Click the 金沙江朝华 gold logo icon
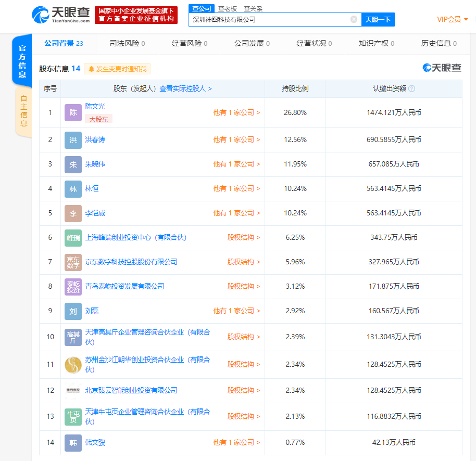 click(x=73, y=365)
